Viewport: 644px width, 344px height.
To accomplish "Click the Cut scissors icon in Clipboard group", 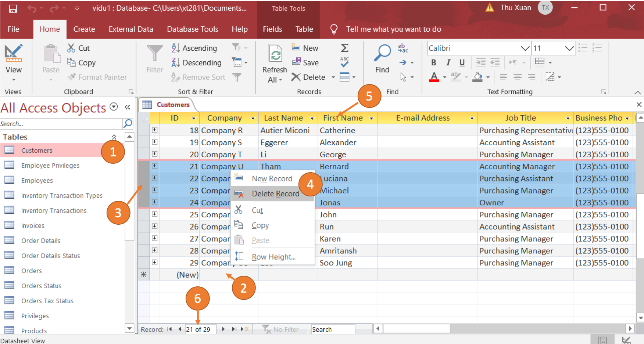I will [71, 48].
